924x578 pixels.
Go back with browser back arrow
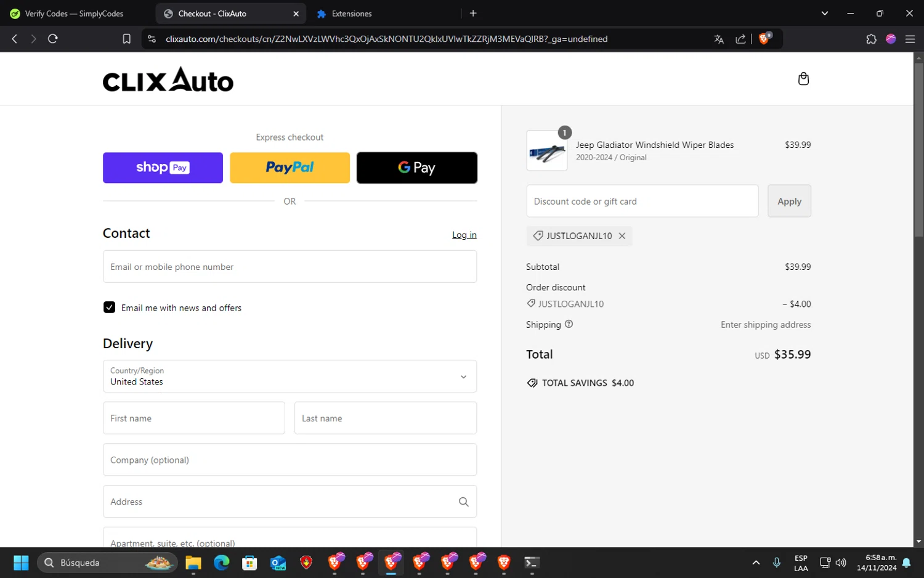15,39
